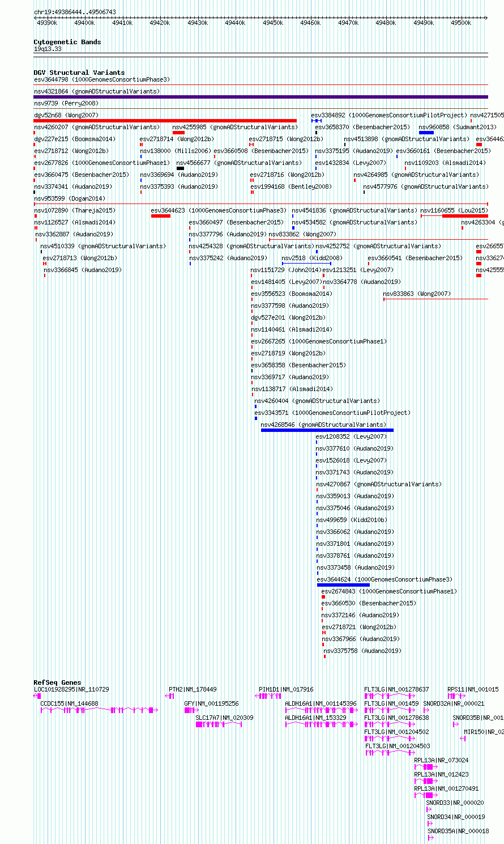Click the SNORD34 NR_000019 gene glyph
The height and width of the screenshot is (844, 504).
tap(430, 824)
